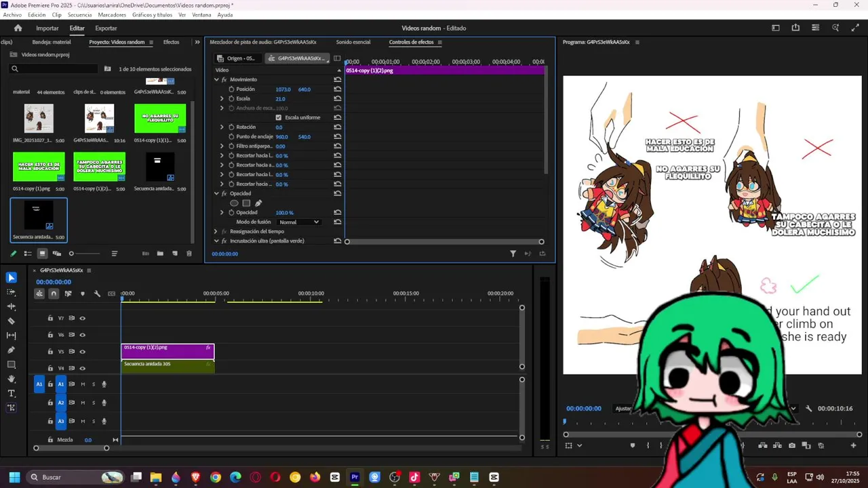Click Posición X value 1073.0

pos(283,89)
